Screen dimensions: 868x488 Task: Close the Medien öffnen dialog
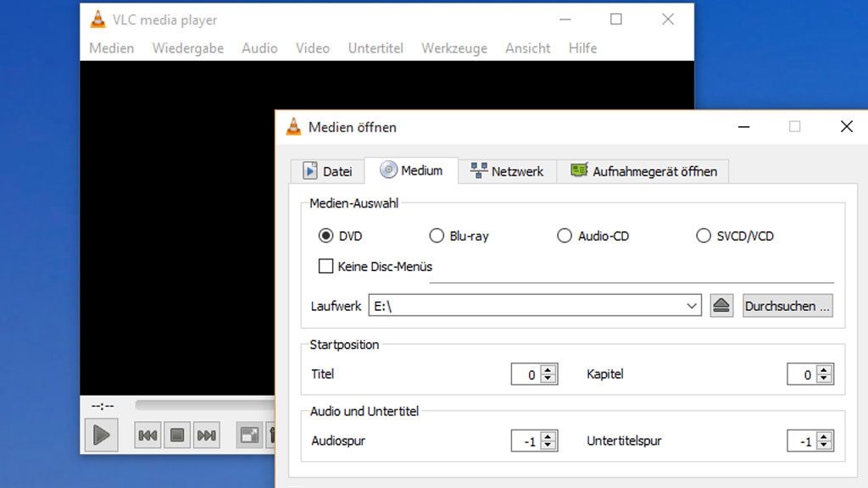tap(847, 127)
